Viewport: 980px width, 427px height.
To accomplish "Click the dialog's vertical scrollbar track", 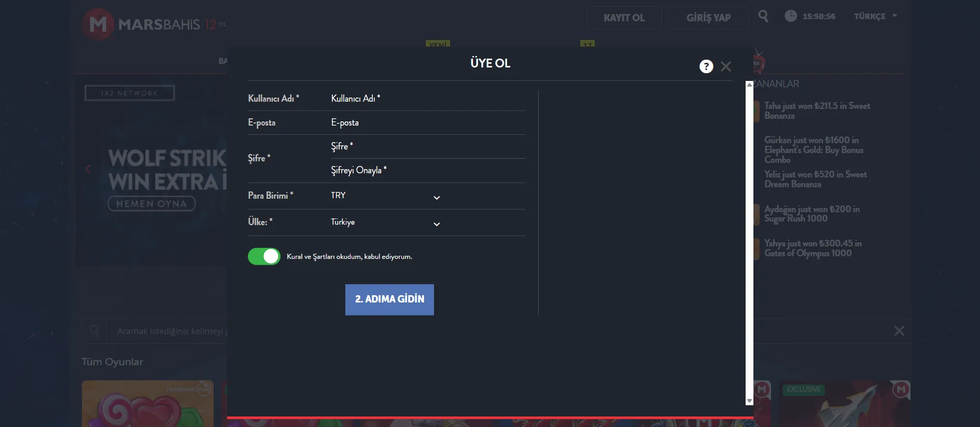I will [x=749, y=239].
